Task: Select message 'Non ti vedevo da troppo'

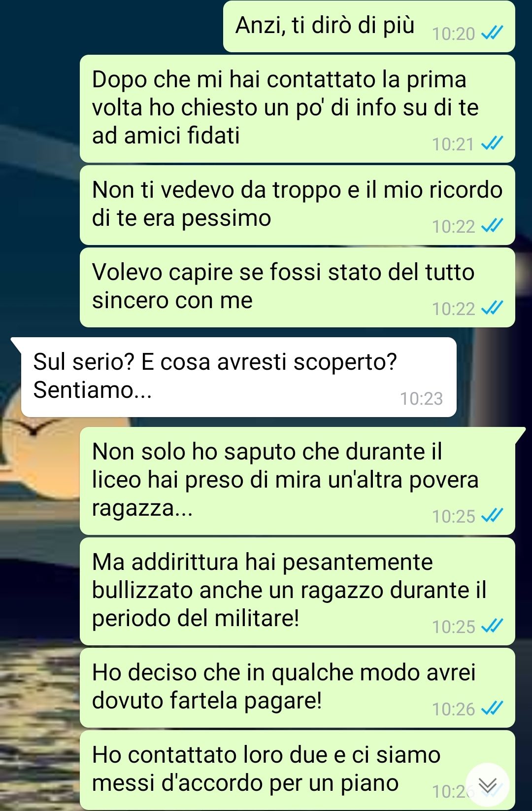Action: 298,205
